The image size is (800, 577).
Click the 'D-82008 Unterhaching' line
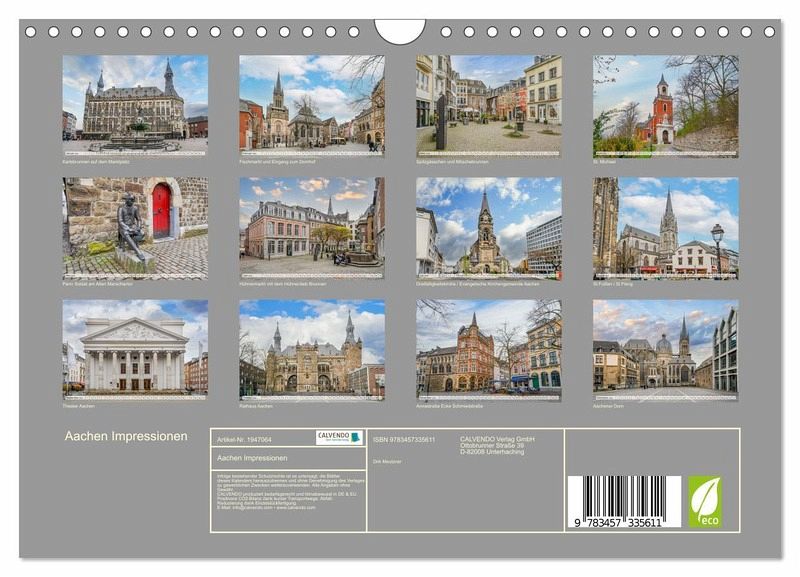click(492, 452)
